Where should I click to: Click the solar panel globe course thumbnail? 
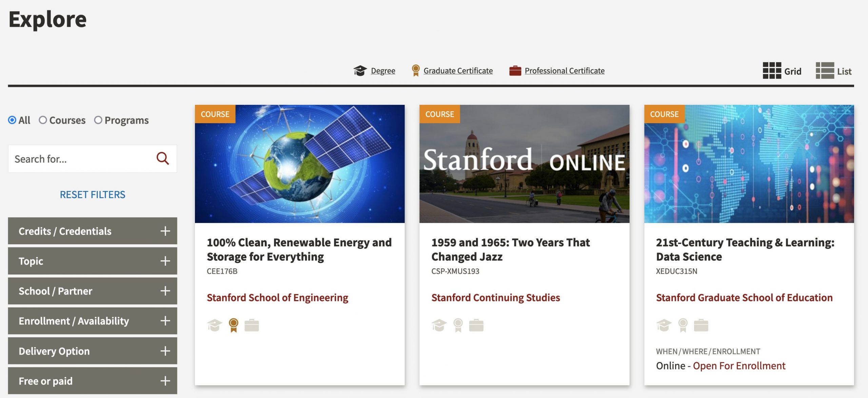coord(300,164)
